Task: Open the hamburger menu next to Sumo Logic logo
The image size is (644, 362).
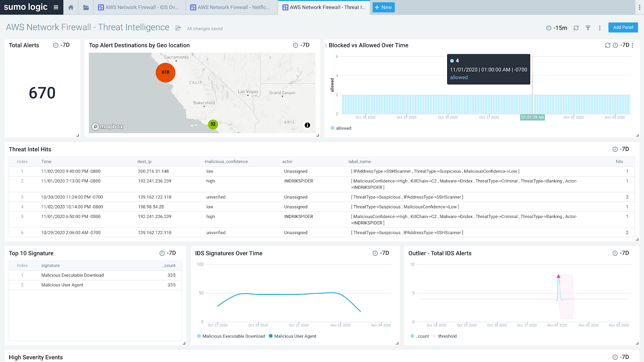Action: pyautogui.click(x=56, y=7)
